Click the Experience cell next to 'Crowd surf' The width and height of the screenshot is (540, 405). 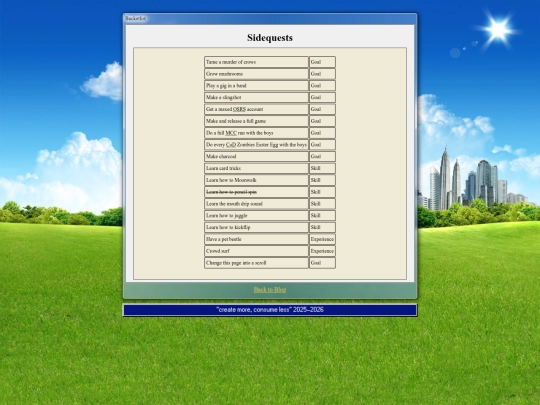(322, 251)
